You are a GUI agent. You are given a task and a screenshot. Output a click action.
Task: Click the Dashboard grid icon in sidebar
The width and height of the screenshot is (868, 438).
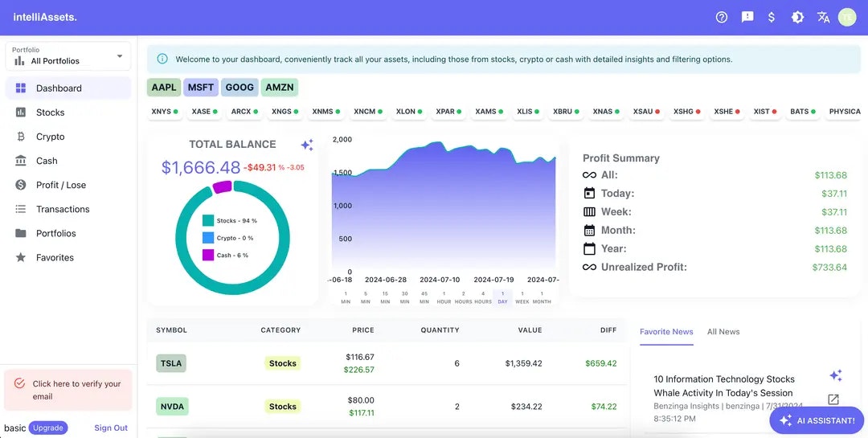(x=21, y=88)
